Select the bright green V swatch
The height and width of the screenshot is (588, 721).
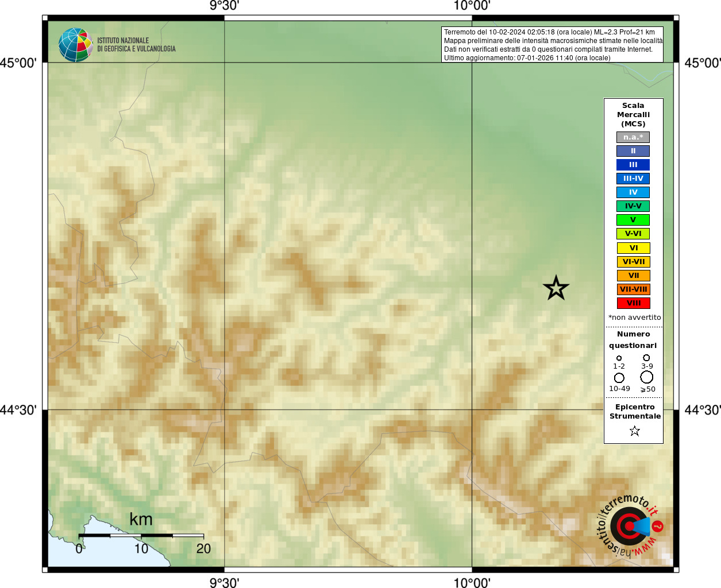(633, 220)
